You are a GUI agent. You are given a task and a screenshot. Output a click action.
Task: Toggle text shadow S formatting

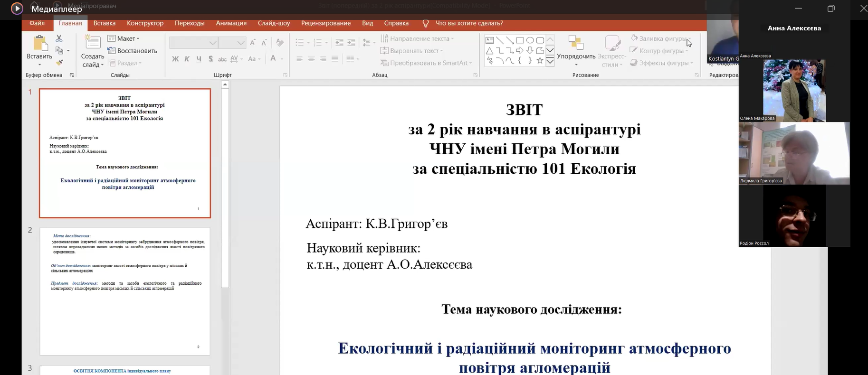[x=210, y=59]
